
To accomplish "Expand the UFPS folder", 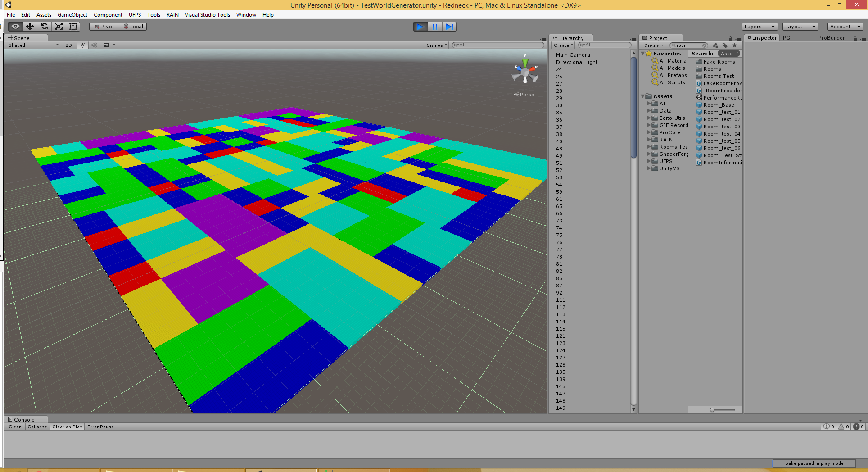I will tap(649, 161).
